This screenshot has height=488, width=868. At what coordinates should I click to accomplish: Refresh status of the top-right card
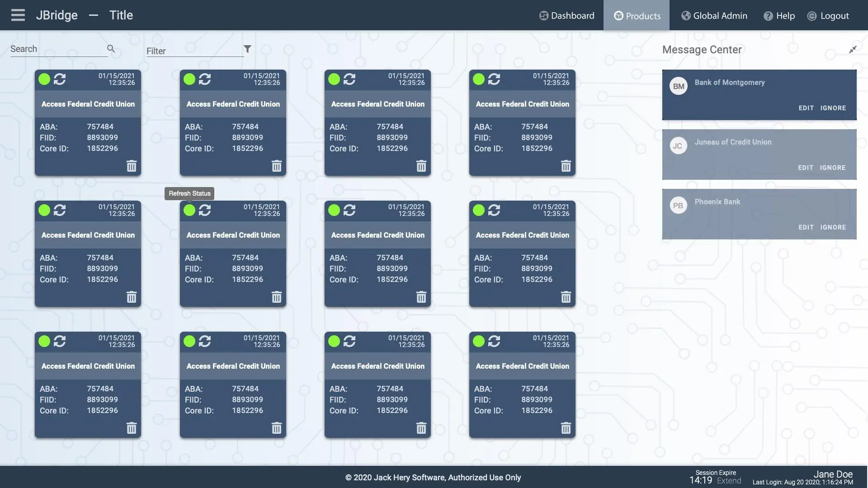pos(494,79)
